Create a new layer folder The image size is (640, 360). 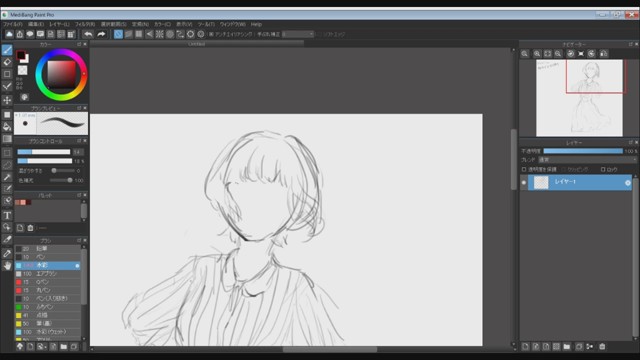[x=567, y=347]
